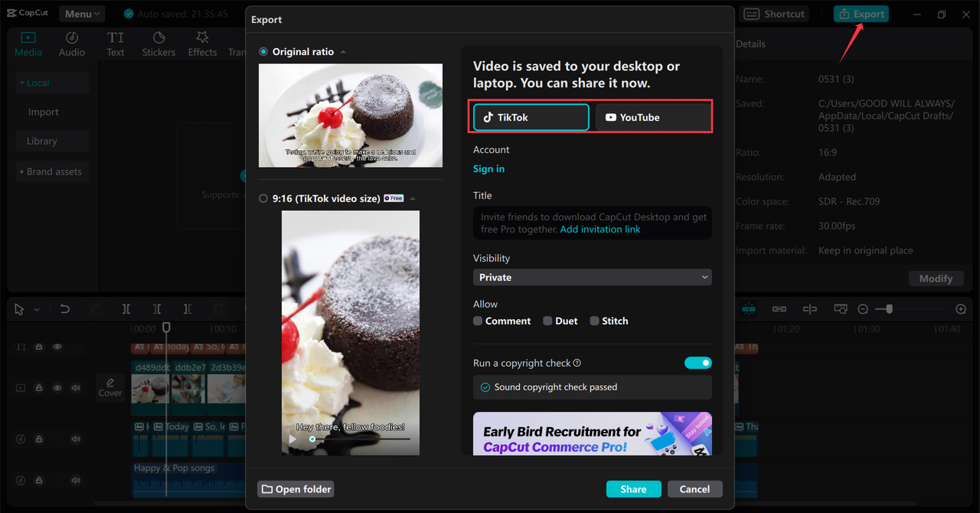The height and width of the screenshot is (513, 980).
Task: Collapse the 9:16 preview arrow
Action: click(413, 198)
